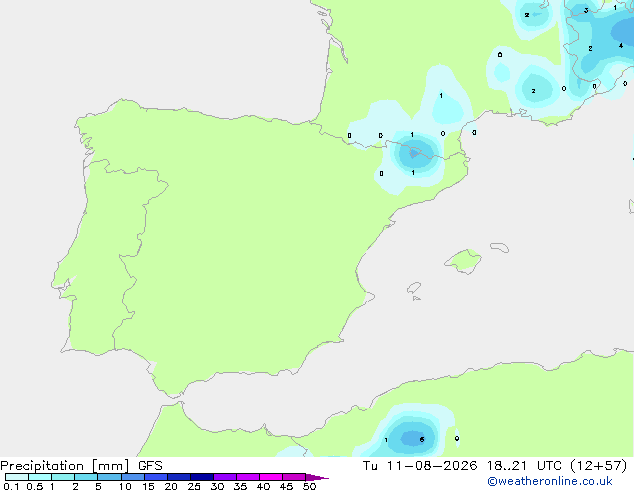Pick the 45–50 mm legend swatch
Viewport: 634px width, 490px height.
[294, 477]
